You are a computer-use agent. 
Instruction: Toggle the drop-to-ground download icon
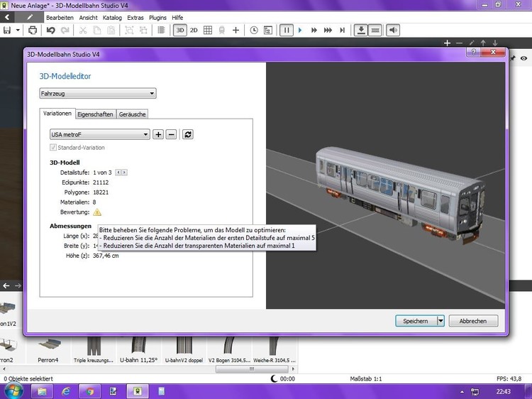pyautogui.click(x=361, y=31)
